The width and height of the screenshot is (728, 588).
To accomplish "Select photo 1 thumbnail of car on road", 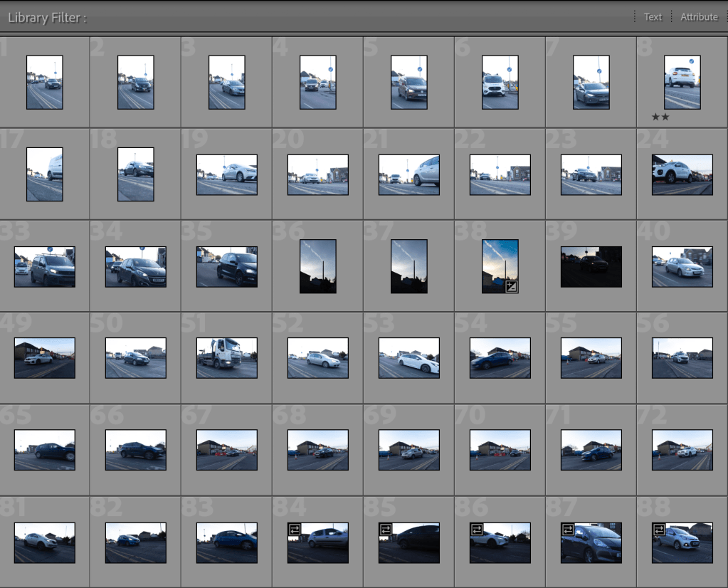I will point(45,83).
